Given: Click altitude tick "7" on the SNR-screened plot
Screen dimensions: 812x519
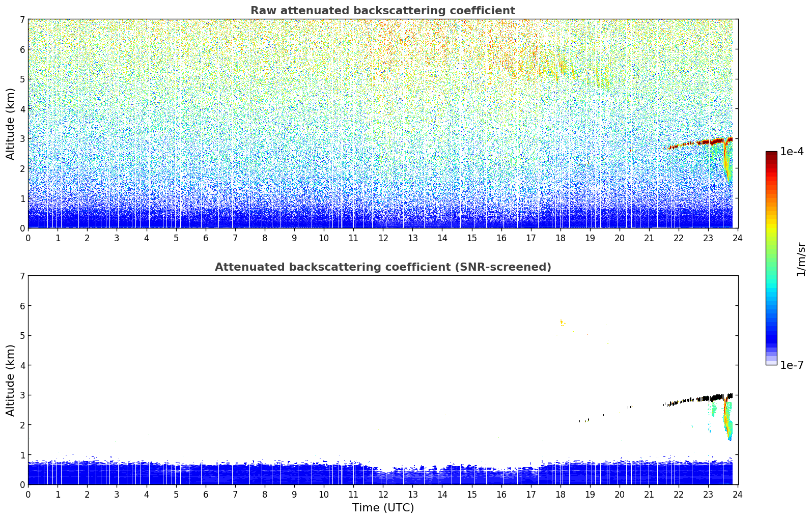Looking at the screenshot, I should 22,276.
